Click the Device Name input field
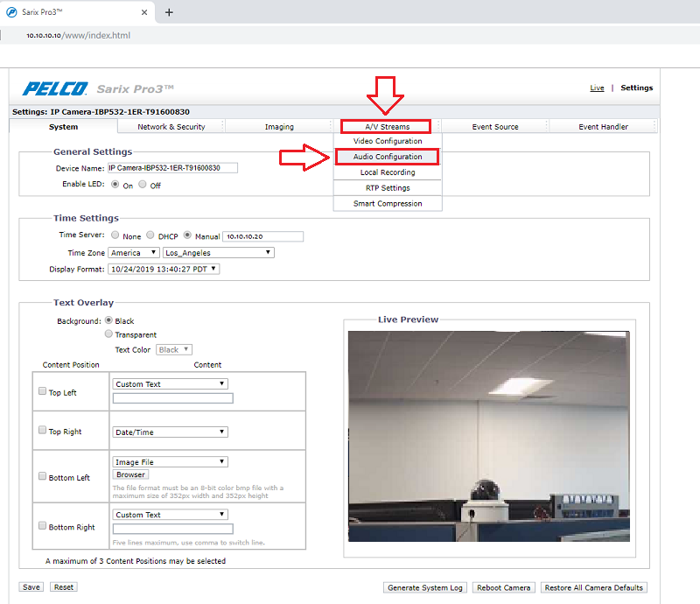 click(x=172, y=167)
